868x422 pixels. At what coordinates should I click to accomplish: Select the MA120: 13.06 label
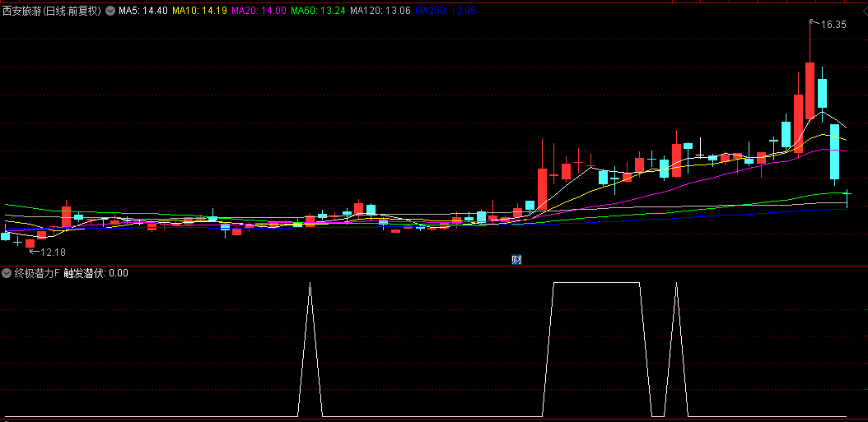click(380, 11)
